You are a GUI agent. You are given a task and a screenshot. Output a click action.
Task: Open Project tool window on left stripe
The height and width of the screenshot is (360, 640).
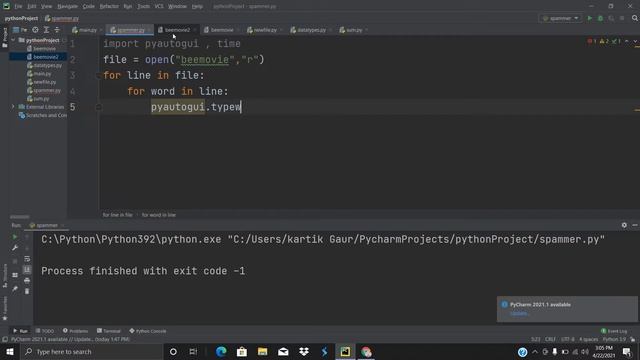[x=4, y=38]
